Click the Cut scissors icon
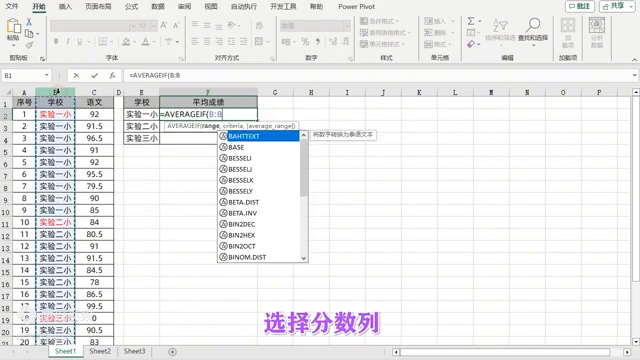Screen dimensions: 640x360 click(29, 22)
